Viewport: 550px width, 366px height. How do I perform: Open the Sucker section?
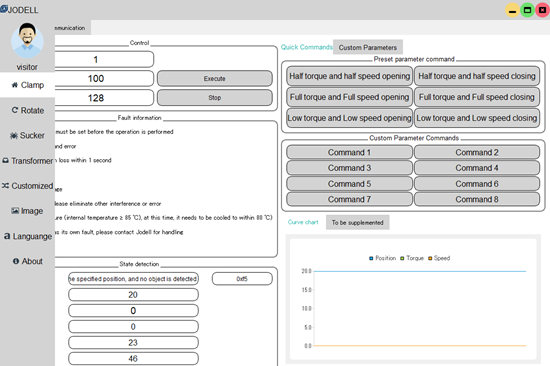coord(27,135)
